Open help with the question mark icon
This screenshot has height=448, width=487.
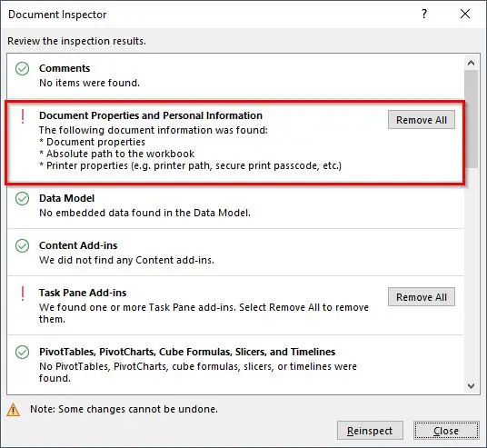click(x=424, y=14)
